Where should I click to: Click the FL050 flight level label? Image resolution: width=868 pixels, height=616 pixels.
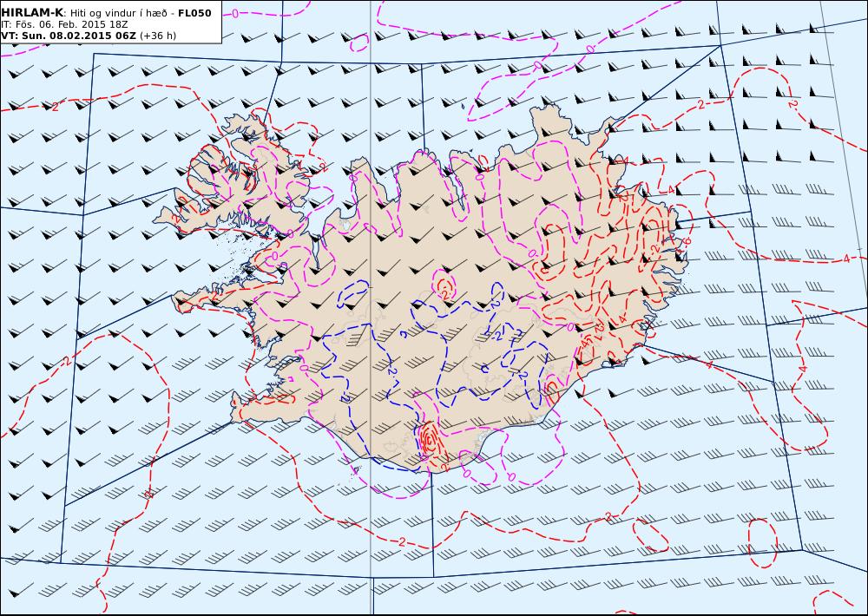click(194, 13)
